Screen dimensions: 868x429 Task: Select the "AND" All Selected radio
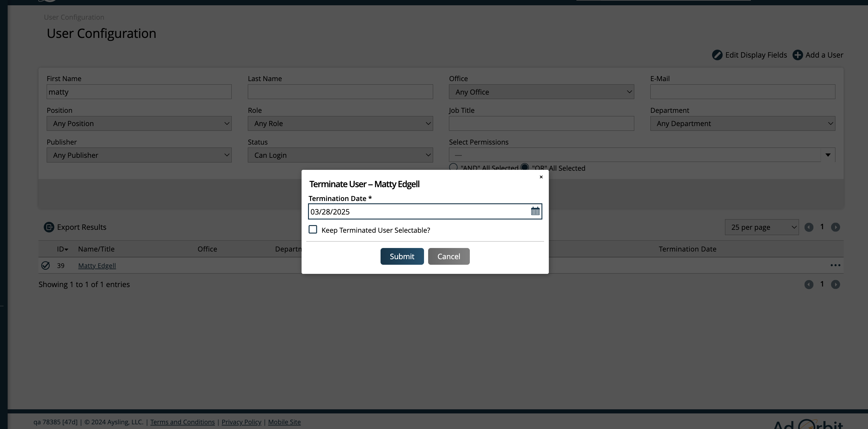453,167
